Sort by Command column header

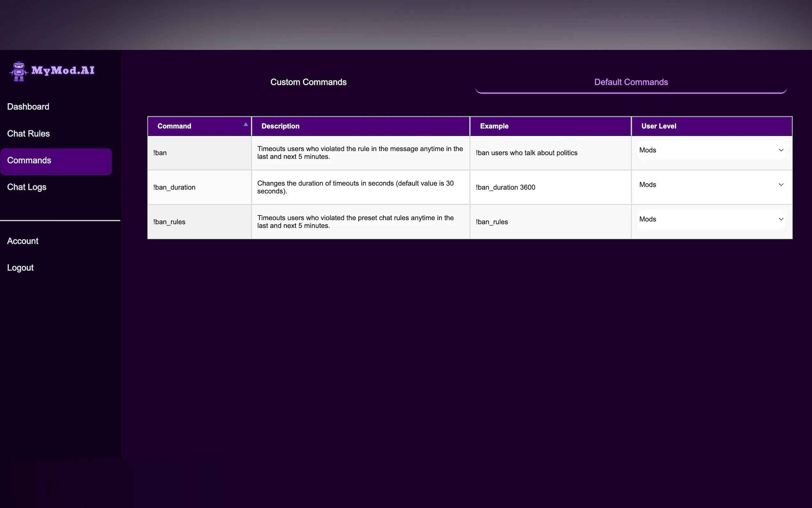(174, 126)
